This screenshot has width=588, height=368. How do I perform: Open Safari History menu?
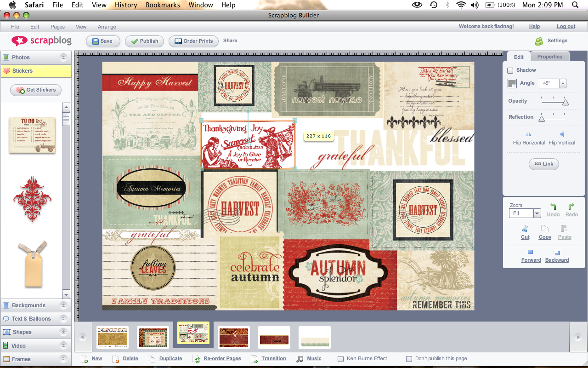(x=126, y=5)
